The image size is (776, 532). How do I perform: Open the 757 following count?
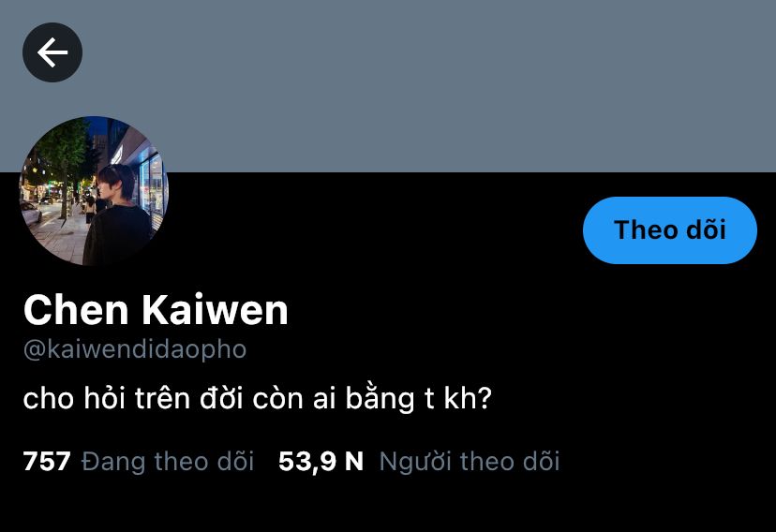(47, 461)
